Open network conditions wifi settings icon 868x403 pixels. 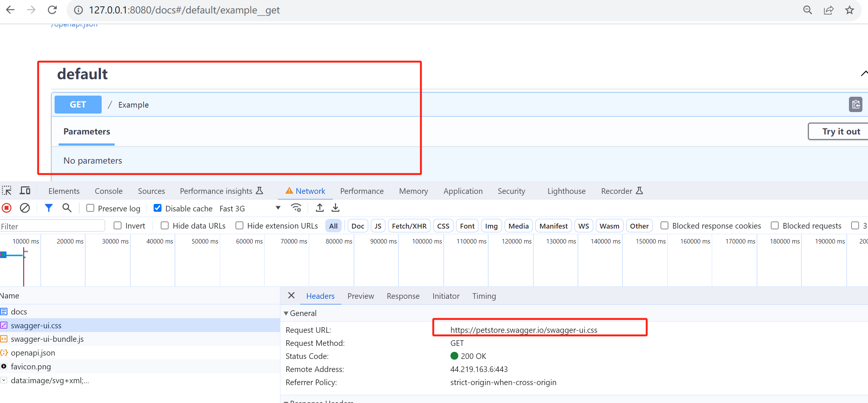(x=296, y=208)
